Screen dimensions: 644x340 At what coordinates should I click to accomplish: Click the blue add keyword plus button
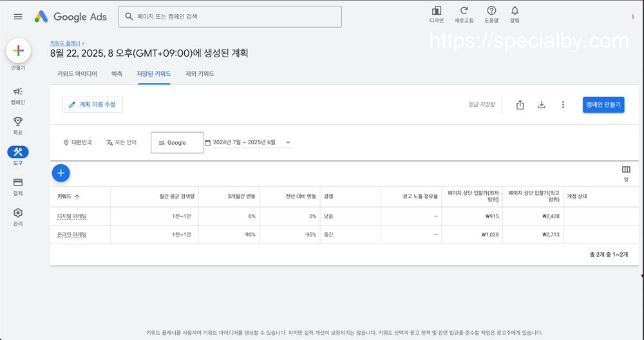pos(61,173)
